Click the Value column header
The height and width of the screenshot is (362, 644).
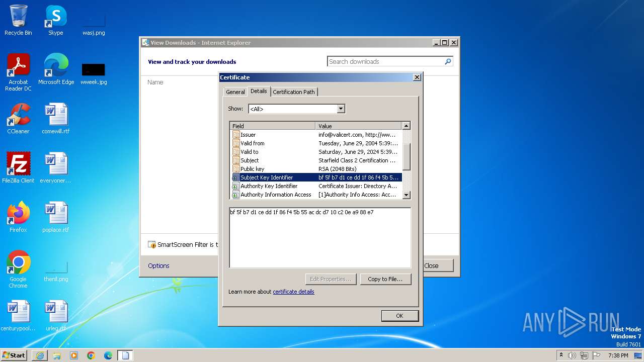tap(359, 126)
